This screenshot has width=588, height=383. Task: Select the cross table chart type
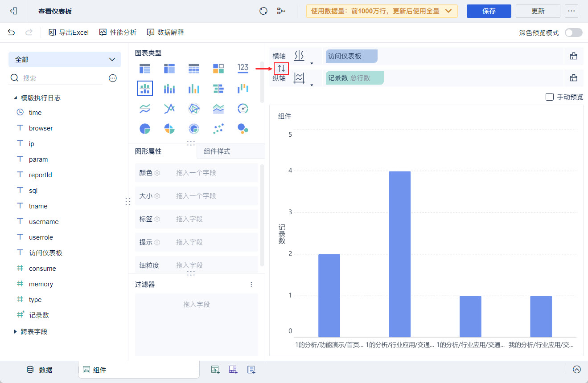click(x=169, y=68)
